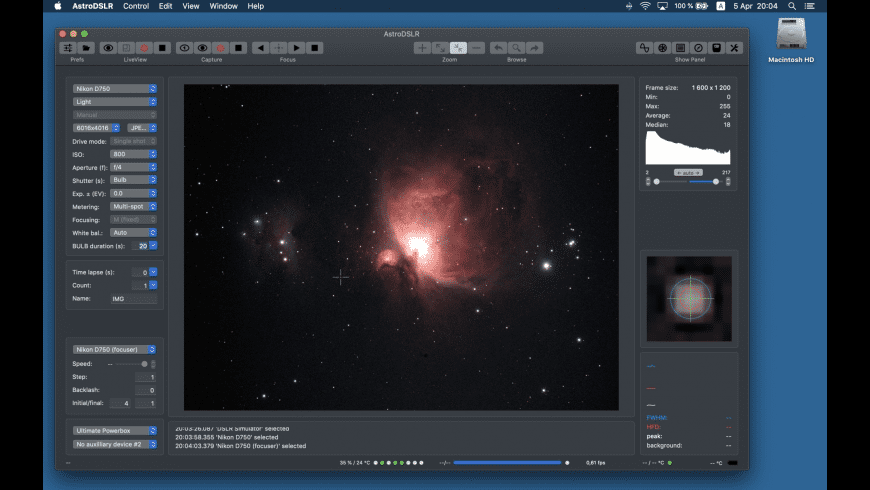This screenshot has height=490, width=870.
Task: Click the folder icon in the Prefs group
Action: [86, 47]
